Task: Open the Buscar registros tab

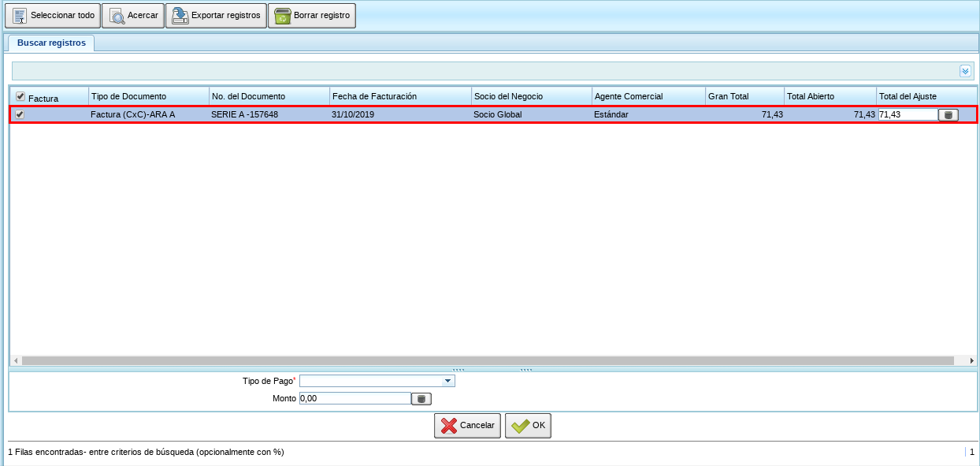Action: [x=51, y=43]
